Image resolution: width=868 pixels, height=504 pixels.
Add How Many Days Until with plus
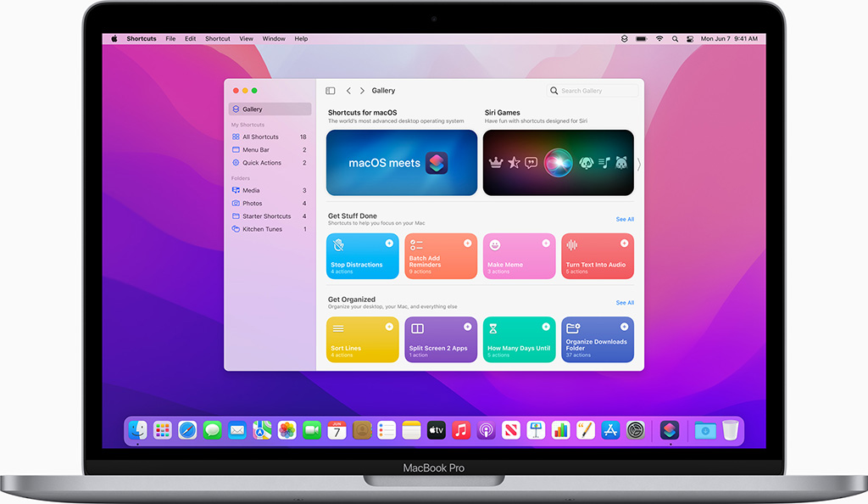(x=546, y=327)
